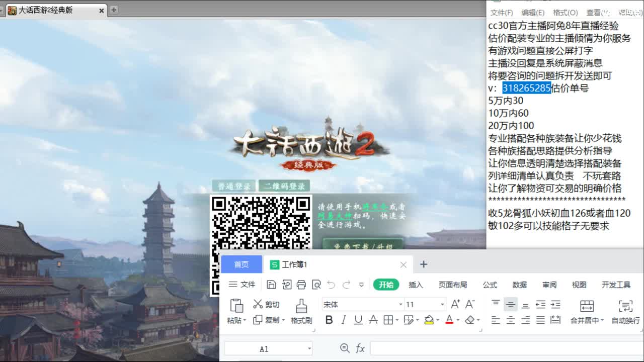Click the Merge and Center (合并居中) icon

[586, 306]
